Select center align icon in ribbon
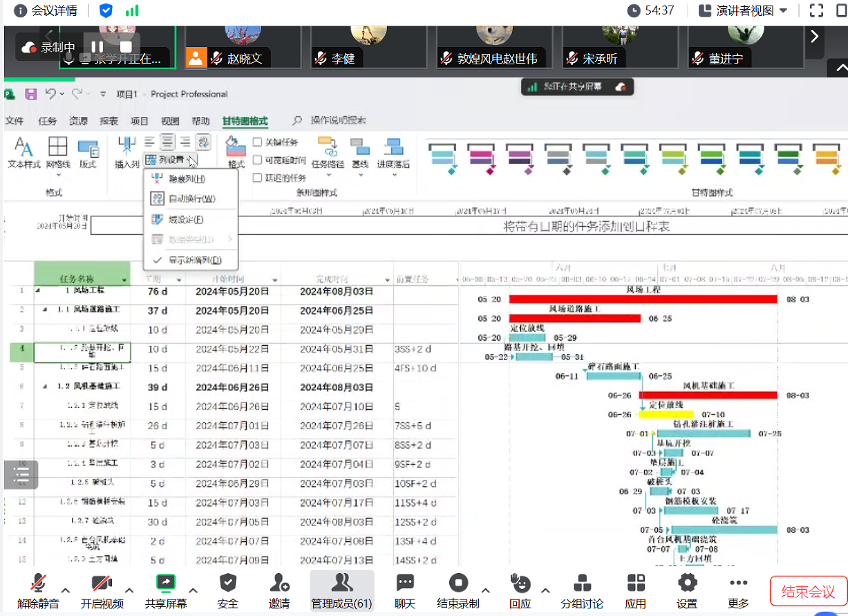Image resolution: width=848 pixels, height=616 pixels. point(167,142)
